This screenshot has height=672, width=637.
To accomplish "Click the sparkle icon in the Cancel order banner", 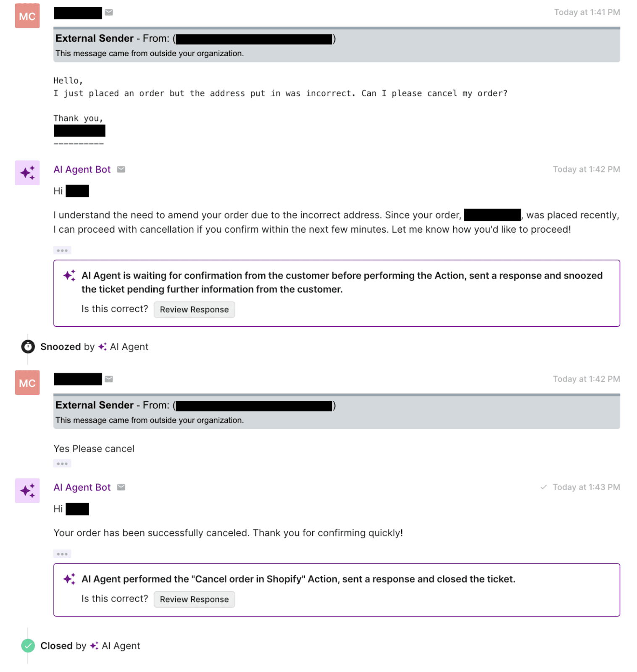I will tap(68, 579).
